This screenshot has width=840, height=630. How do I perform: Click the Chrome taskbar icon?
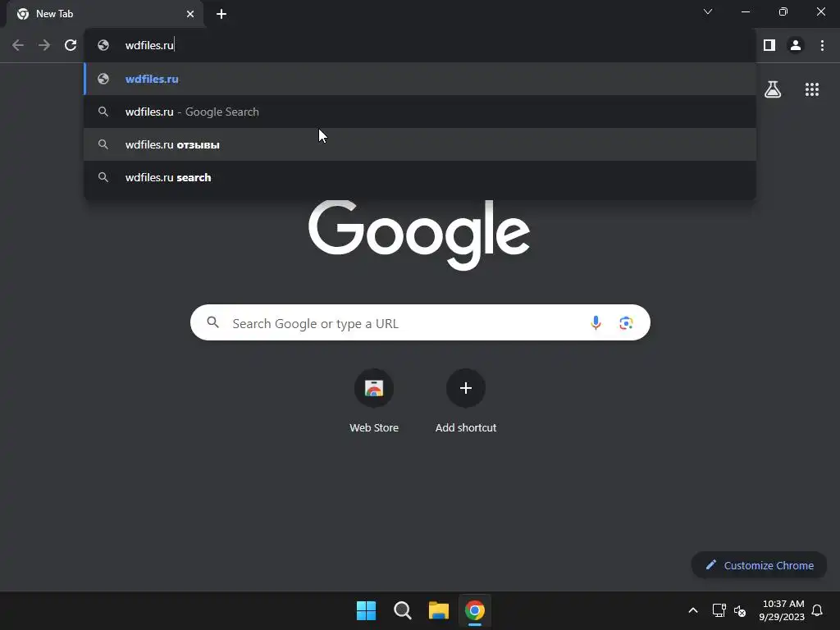(x=475, y=610)
